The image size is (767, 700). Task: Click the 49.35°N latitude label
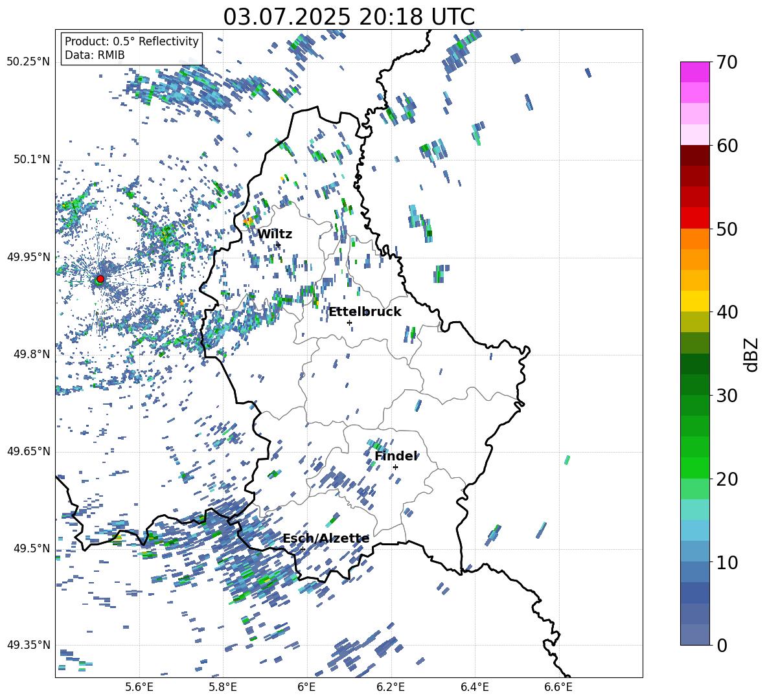(x=29, y=645)
